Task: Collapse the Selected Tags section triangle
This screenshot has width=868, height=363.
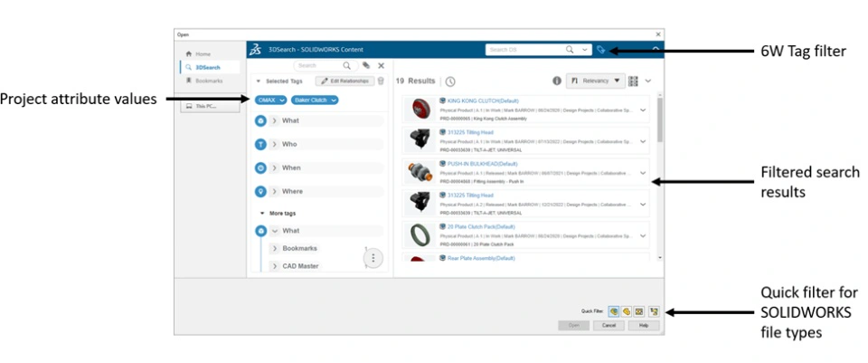Action: pos(258,81)
